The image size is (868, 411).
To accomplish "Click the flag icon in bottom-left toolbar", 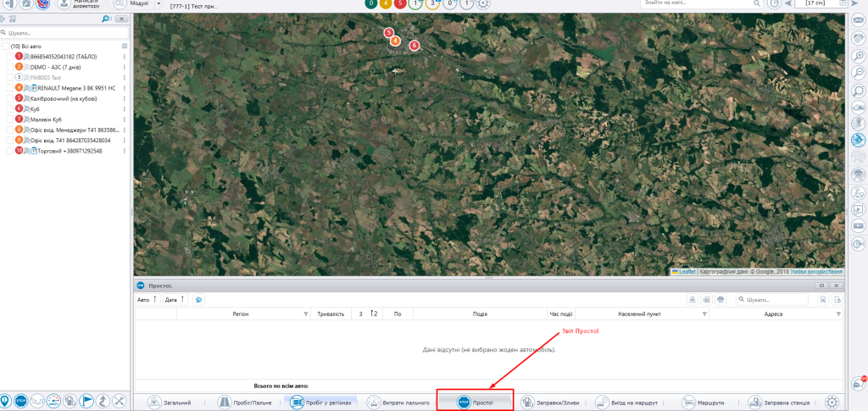I will click(87, 401).
